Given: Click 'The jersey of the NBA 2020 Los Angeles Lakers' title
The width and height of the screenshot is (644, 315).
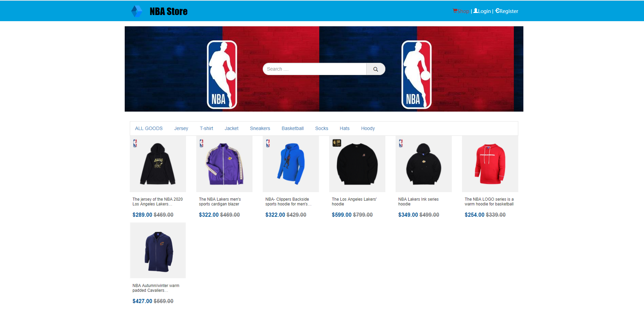Looking at the screenshot, I should click(157, 202).
